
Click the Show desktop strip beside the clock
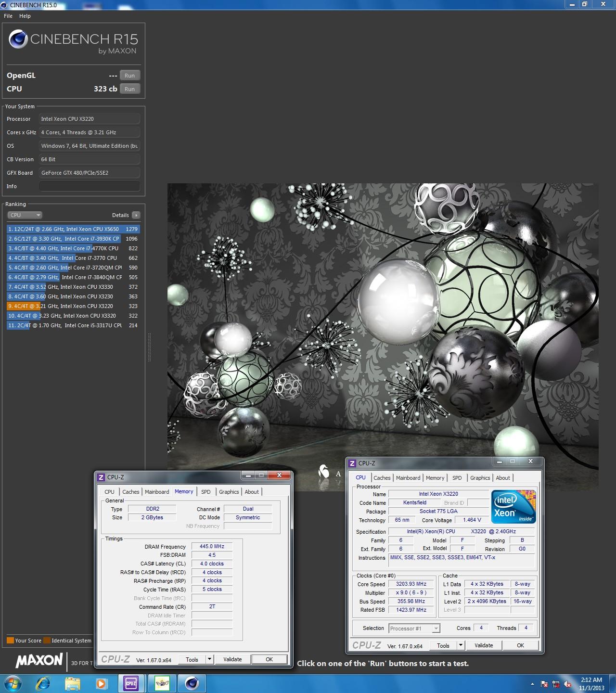pos(612,683)
